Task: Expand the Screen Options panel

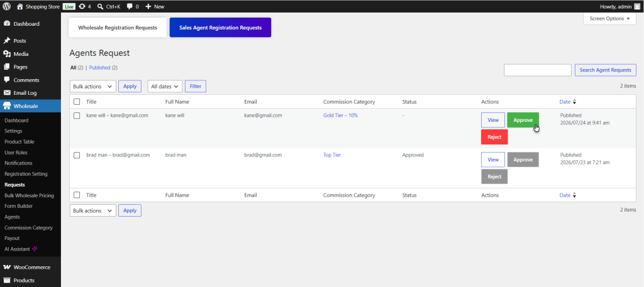Action: tap(609, 18)
